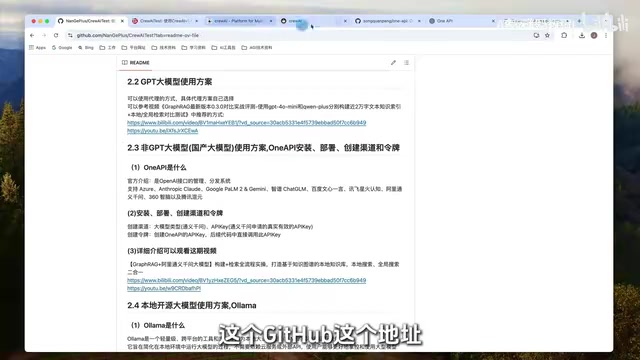Switch to the songquanpeng/one-api tab

point(387,21)
